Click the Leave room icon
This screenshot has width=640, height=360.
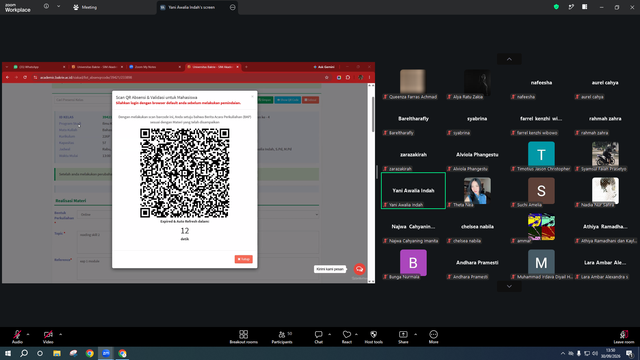[x=624, y=337]
